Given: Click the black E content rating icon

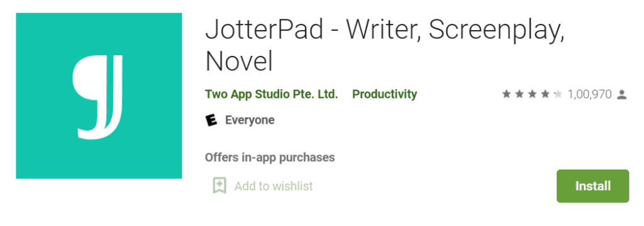Looking at the screenshot, I should [x=211, y=120].
